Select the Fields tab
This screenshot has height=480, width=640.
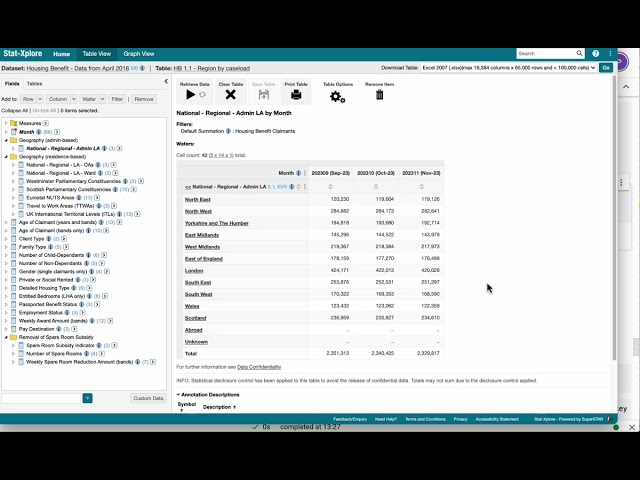coord(12,84)
